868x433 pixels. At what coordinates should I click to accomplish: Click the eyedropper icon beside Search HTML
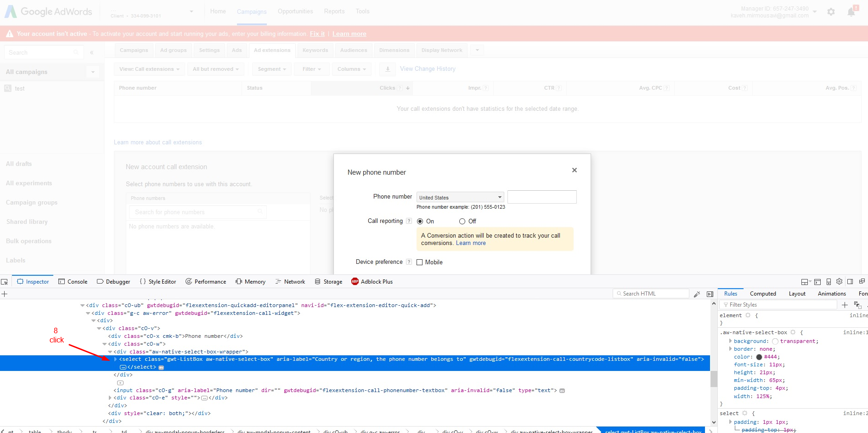pyautogui.click(x=697, y=294)
